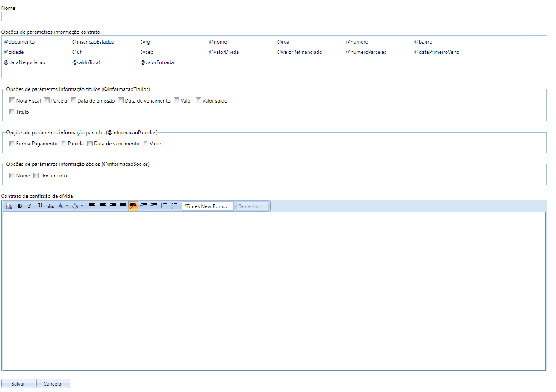
Task: Tick Valor checkbox under títulos
Action: pyautogui.click(x=177, y=101)
